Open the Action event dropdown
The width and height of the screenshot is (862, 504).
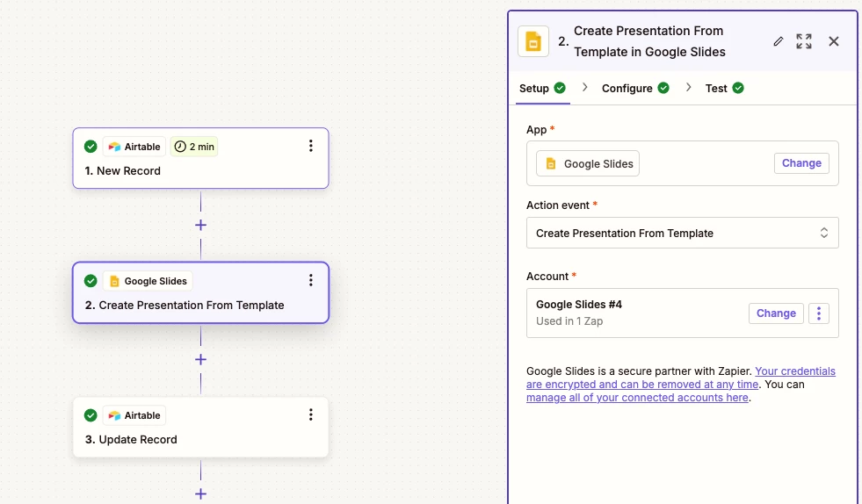(682, 234)
